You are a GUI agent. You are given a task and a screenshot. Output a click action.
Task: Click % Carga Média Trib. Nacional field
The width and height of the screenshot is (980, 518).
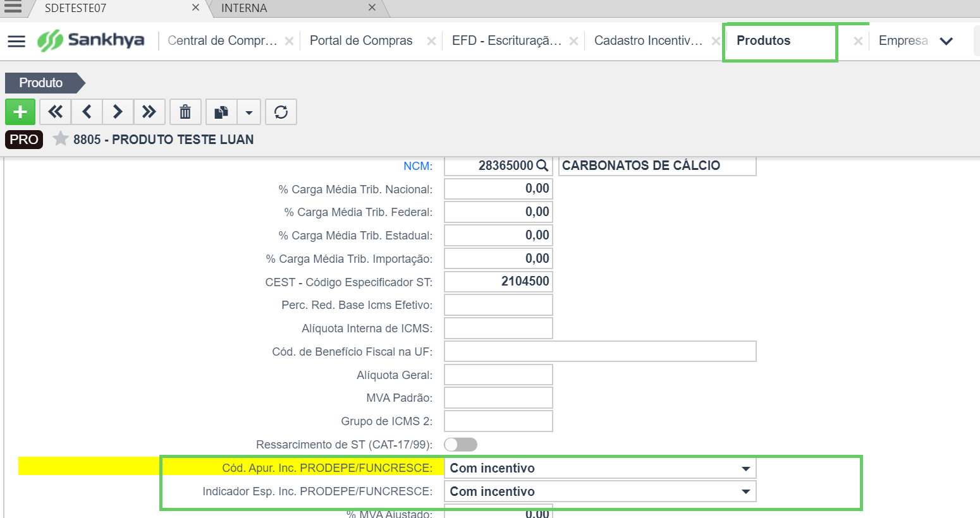[x=498, y=189]
